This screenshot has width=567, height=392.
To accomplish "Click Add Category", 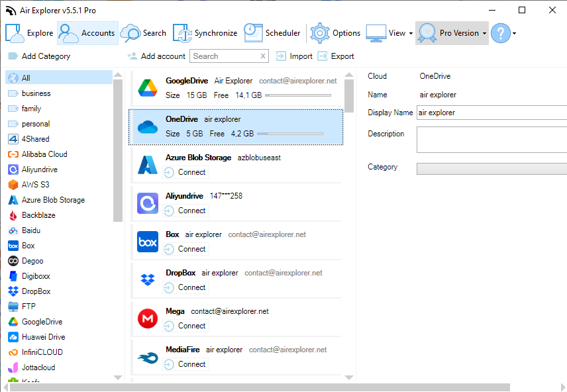I will coord(39,56).
